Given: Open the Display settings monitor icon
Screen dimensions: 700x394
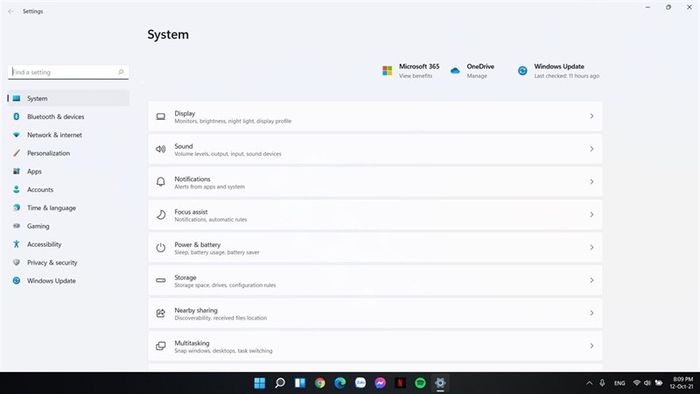Looking at the screenshot, I should (x=161, y=116).
